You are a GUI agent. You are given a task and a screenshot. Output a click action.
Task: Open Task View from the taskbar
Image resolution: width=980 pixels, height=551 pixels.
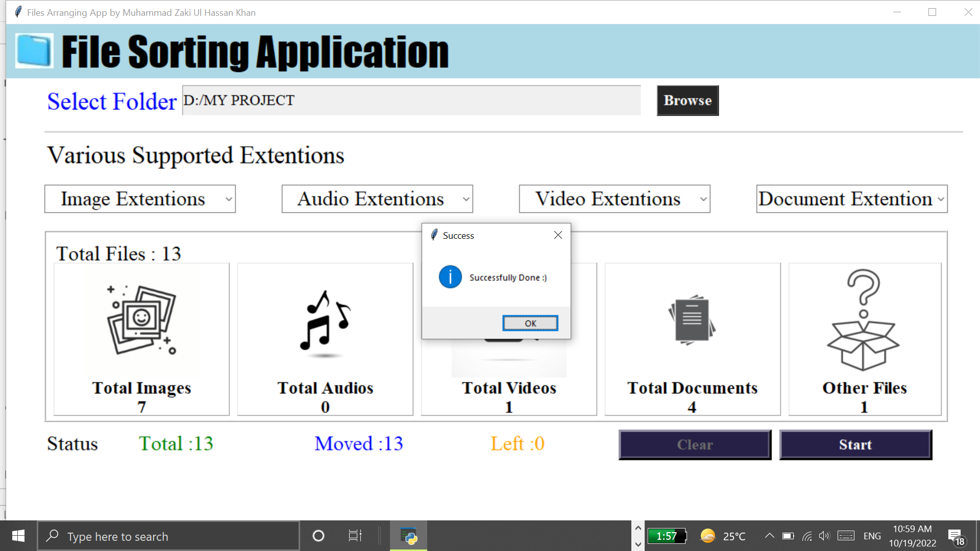tap(355, 536)
